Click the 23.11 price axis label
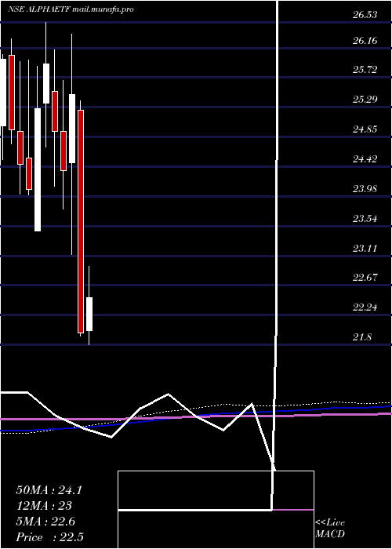 point(365,249)
